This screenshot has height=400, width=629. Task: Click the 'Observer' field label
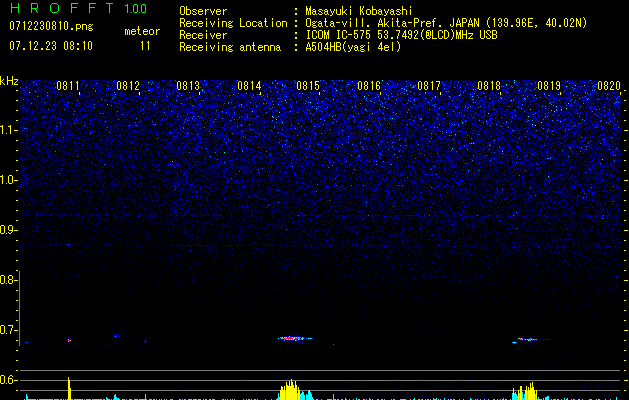click(x=203, y=11)
